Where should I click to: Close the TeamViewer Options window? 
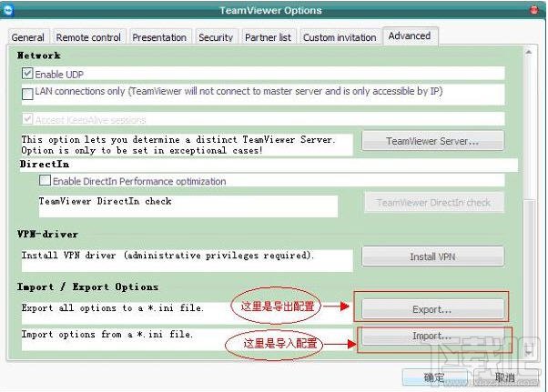tap(534, 10)
